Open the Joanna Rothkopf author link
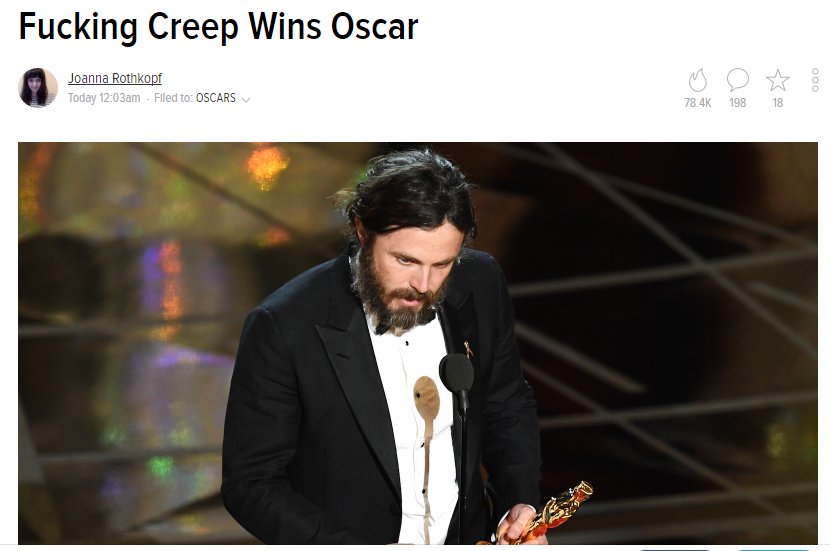This screenshot has height=551, width=830. pyautogui.click(x=115, y=78)
